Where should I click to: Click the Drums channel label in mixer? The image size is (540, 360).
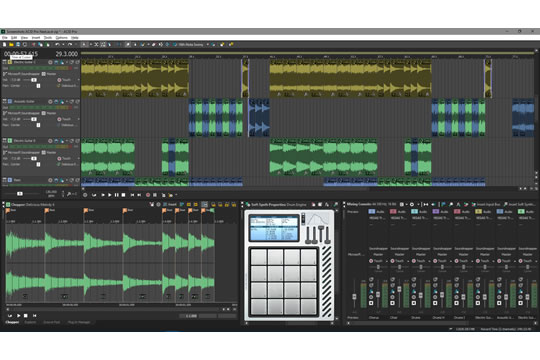pyautogui.click(x=416, y=317)
